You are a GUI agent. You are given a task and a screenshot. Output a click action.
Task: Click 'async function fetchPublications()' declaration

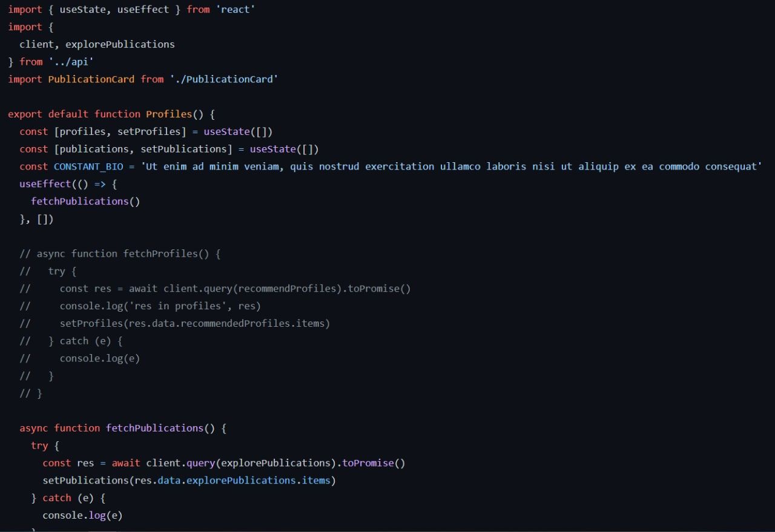(x=123, y=428)
